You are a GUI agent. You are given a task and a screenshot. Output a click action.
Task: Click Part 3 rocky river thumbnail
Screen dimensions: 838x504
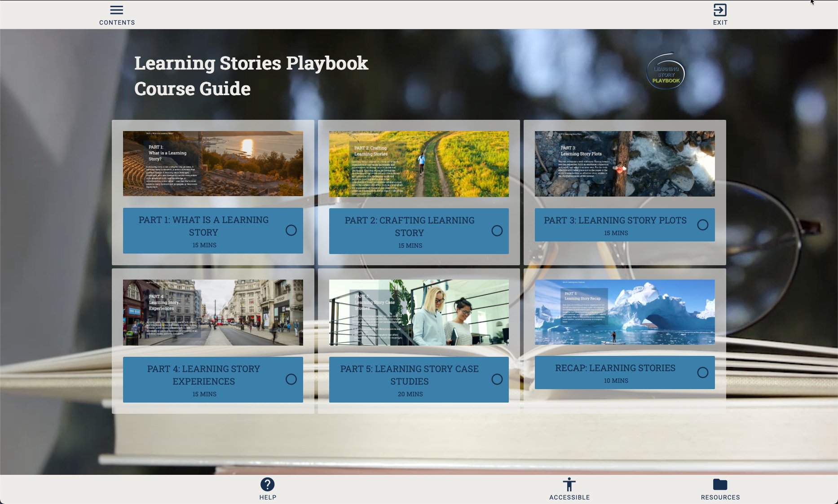point(625,163)
